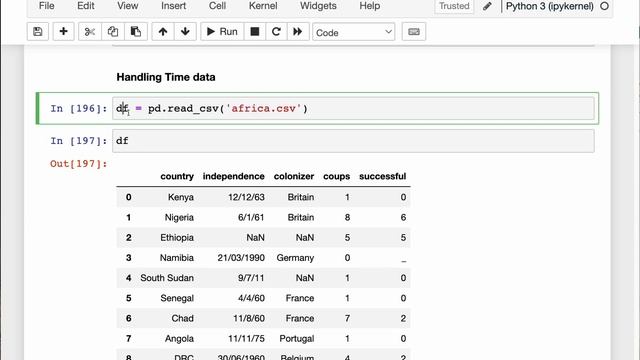Click the coups column header
640x360 pixels.
tap(336, 176)
